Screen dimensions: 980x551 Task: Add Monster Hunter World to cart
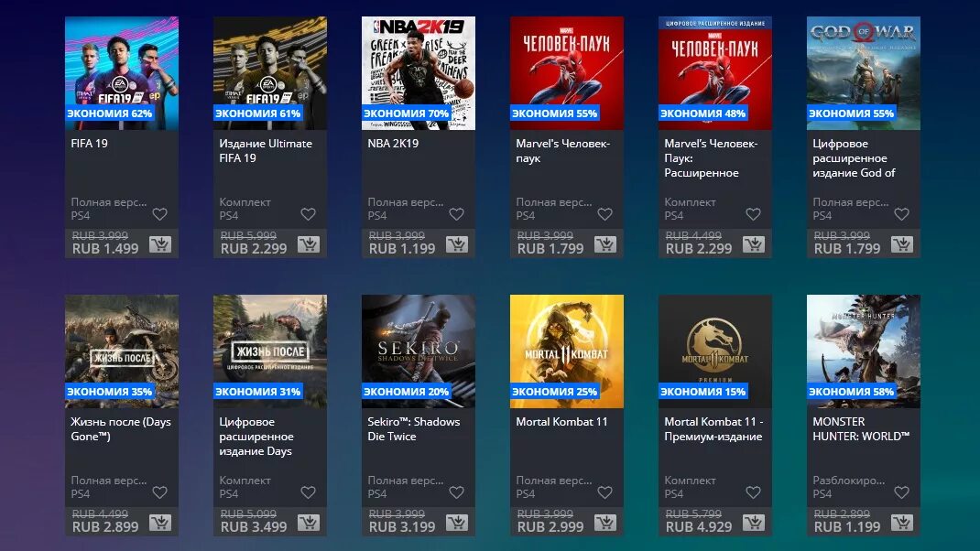click(902, 523)
